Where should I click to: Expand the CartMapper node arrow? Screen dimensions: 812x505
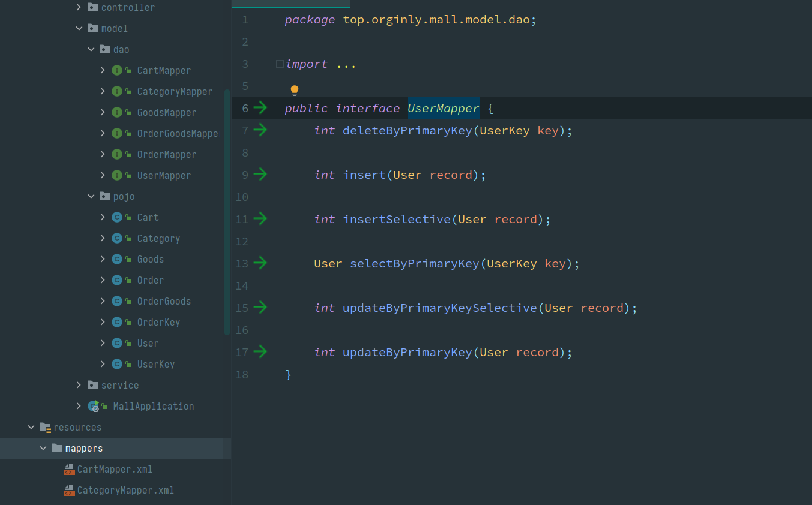click(x=103, y=70)
